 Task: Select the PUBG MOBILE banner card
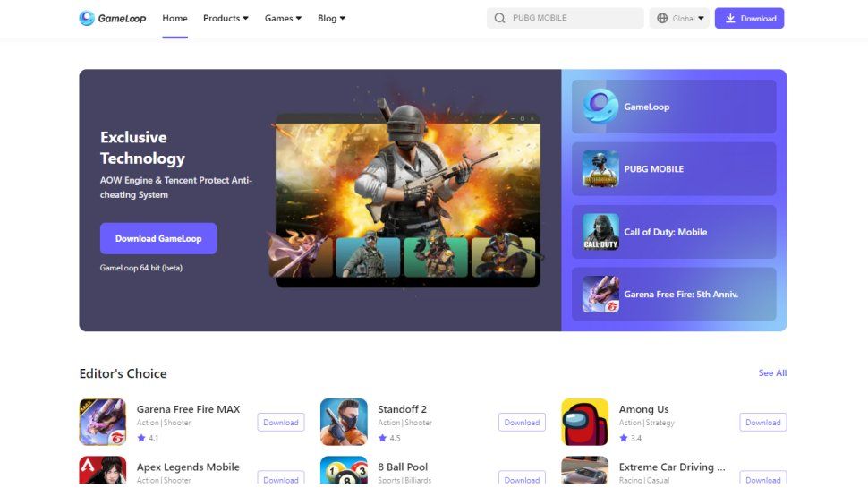tap(674, 169)
